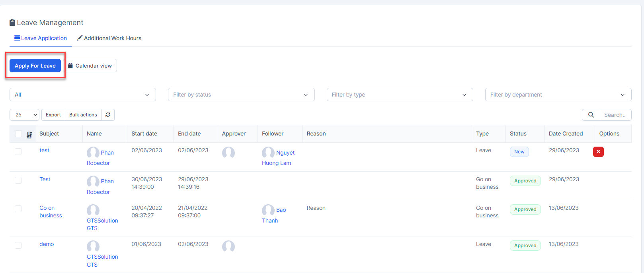This screenshot has height=273, width=644.
Task: Select the checkbox for Go on business row
Action: coord(18,209)
